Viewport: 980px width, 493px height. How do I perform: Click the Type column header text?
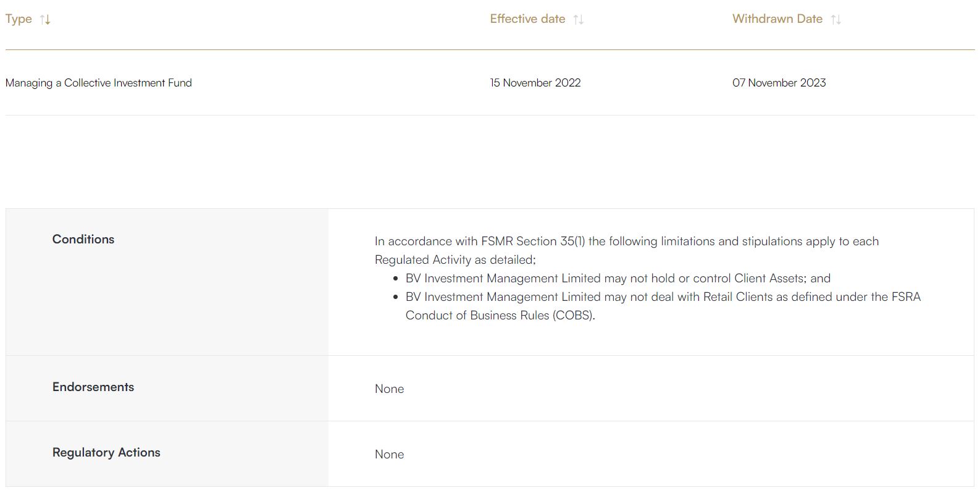pos(19,19)
